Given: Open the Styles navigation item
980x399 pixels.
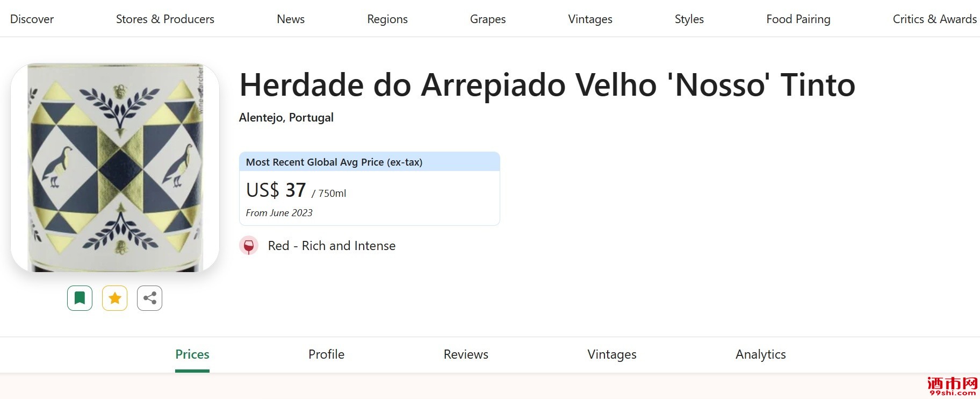Looking at the screenshot, I should (x=689, y=19).
